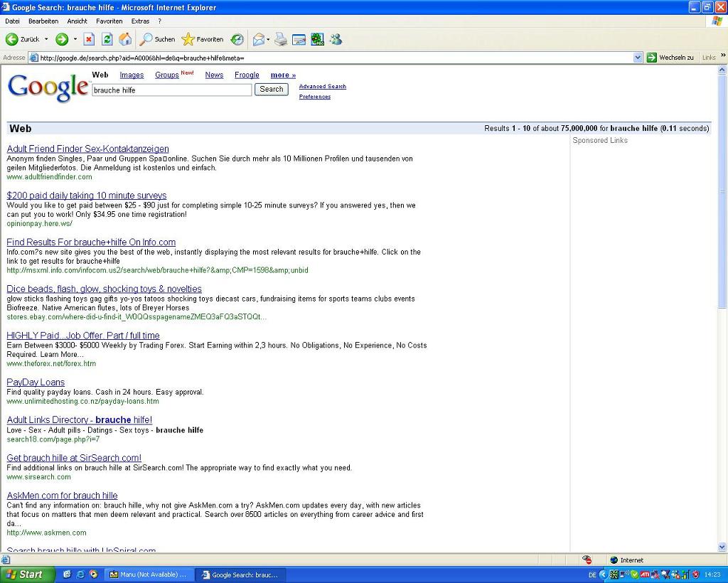The height and width of the screenshot is (583, 728).
Task: Click the Internet zone globe in status bar
Action: [x=614, y=560]
